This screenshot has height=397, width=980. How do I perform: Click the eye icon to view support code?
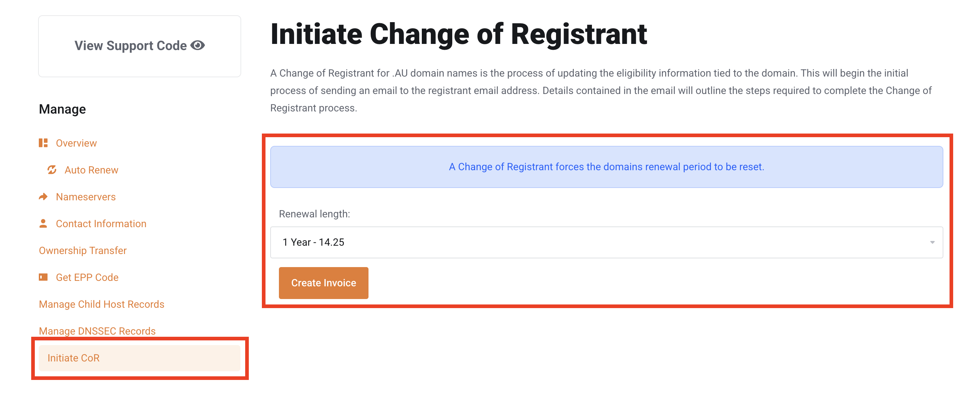coord(197,45)
